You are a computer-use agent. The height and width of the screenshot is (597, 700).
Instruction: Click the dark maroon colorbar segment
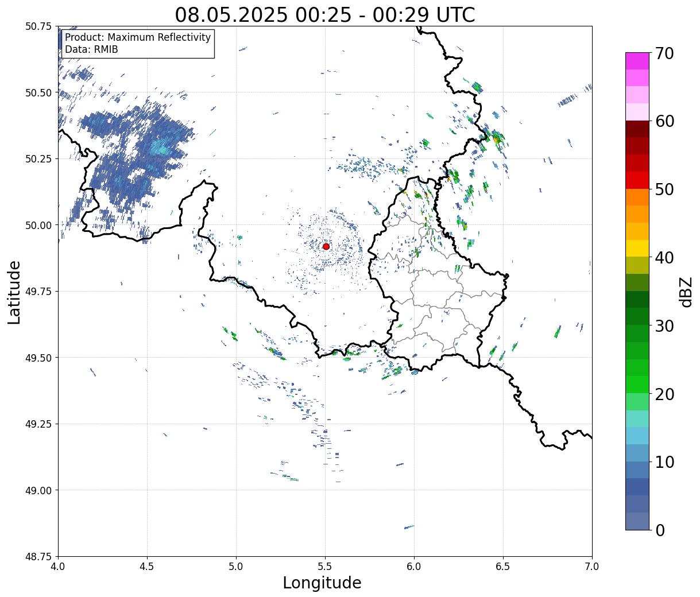[637, 129]
